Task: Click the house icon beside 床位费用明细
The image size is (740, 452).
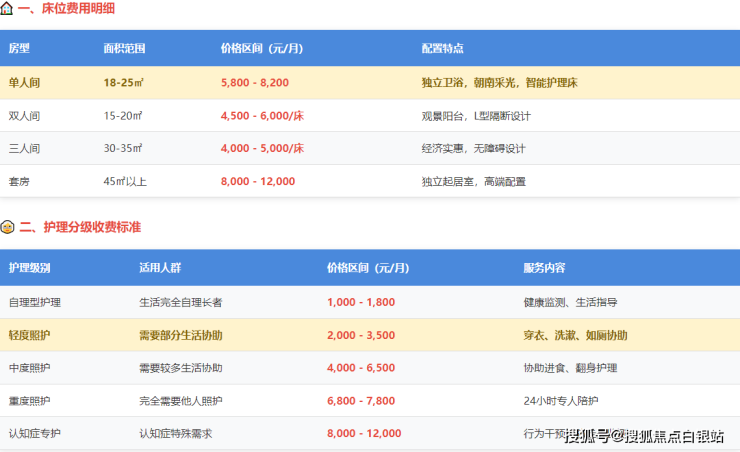Action: [x=7, y=10]
